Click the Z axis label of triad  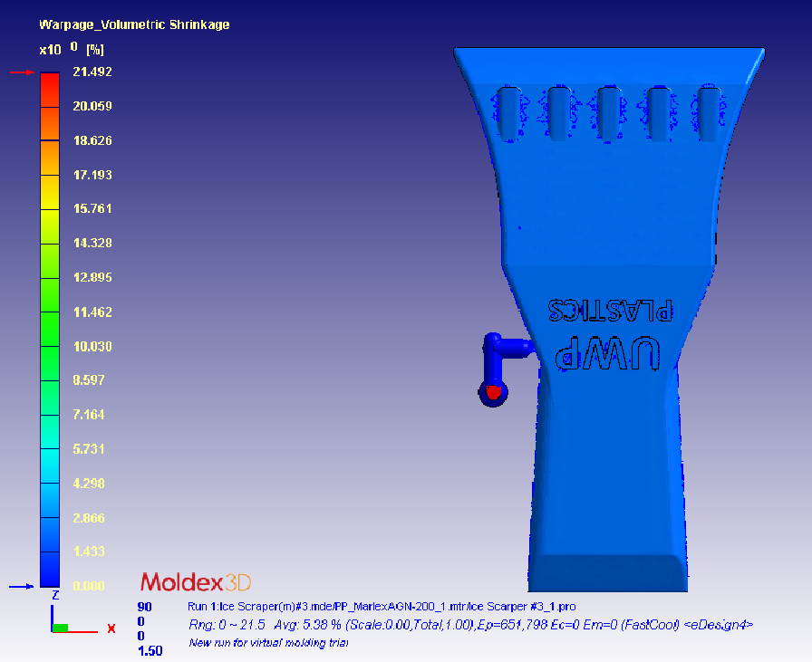click(55, 595)
